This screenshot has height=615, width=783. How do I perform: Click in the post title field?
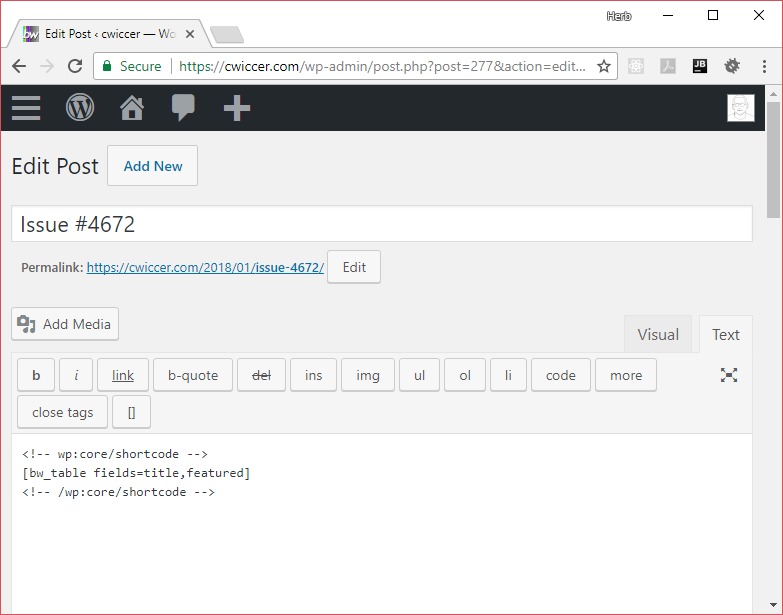tap(382, 224)
